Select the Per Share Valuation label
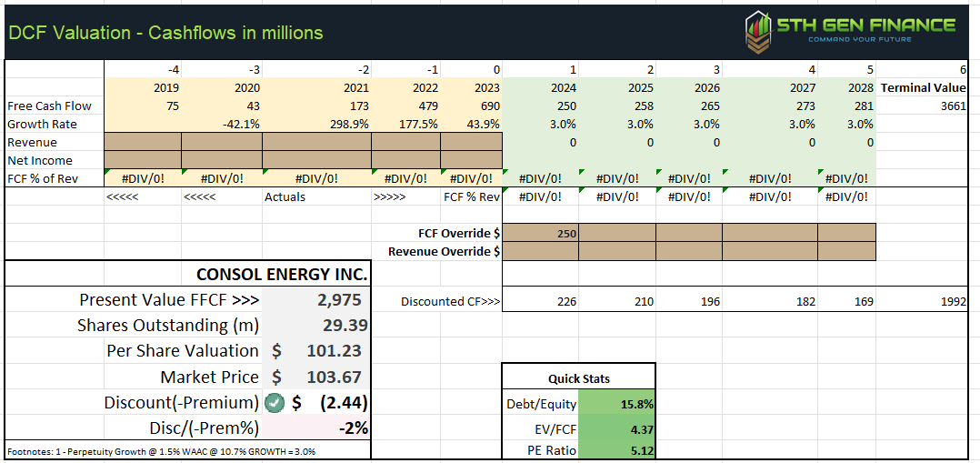Viewport: 980px width, 463px height. (x=183, y=350)
